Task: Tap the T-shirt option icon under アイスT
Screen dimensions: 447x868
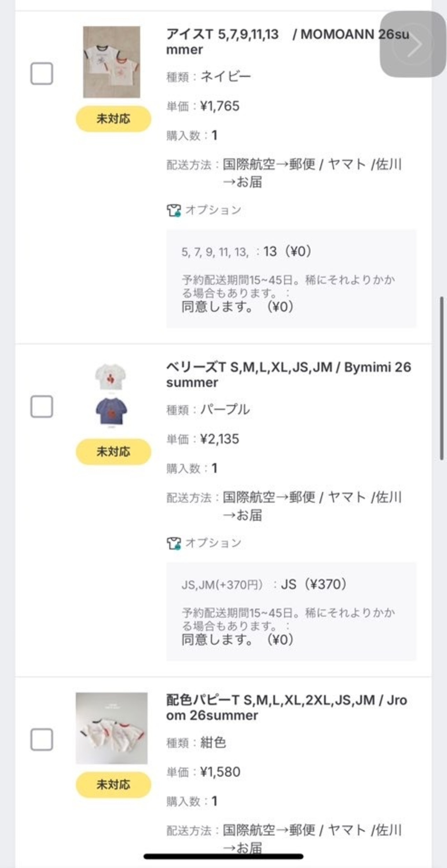Action: [x=174, y=210]
